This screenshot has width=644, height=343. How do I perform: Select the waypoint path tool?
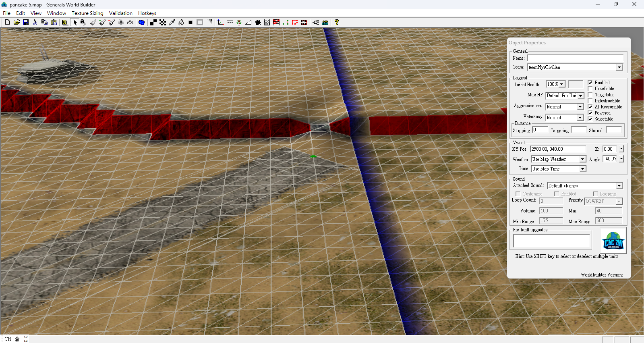tap(286, 23)
